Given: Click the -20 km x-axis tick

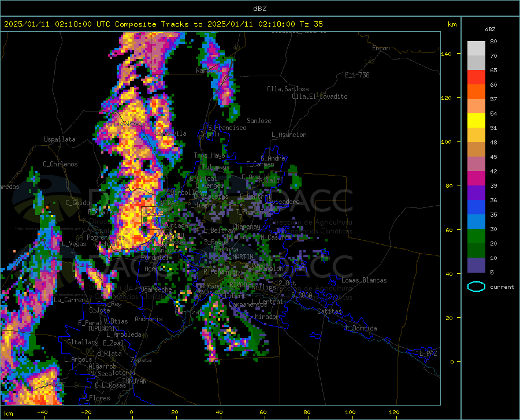Looking at the screenshot, I should [x=86, y=412].
